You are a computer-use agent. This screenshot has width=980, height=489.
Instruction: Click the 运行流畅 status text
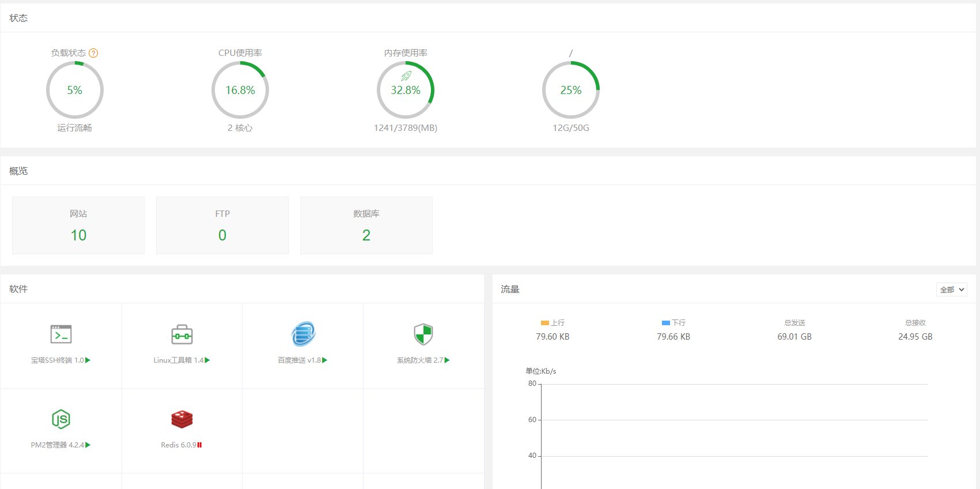(x=74, y=128)
